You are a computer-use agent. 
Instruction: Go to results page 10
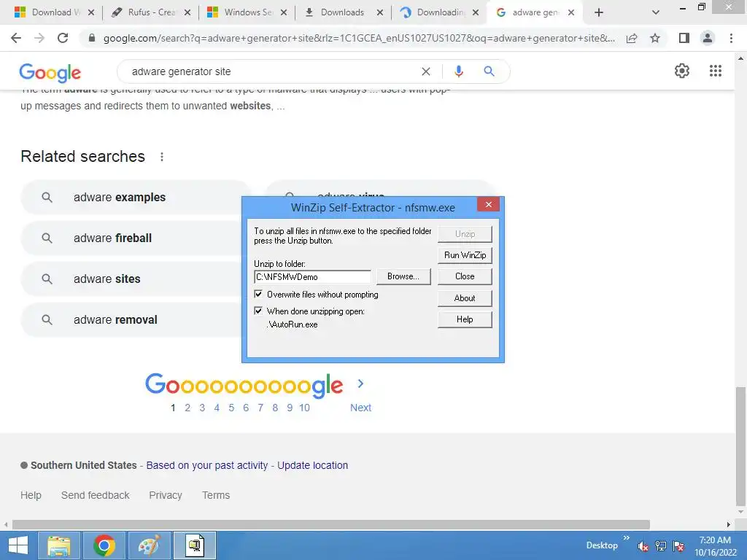point(304,408)
